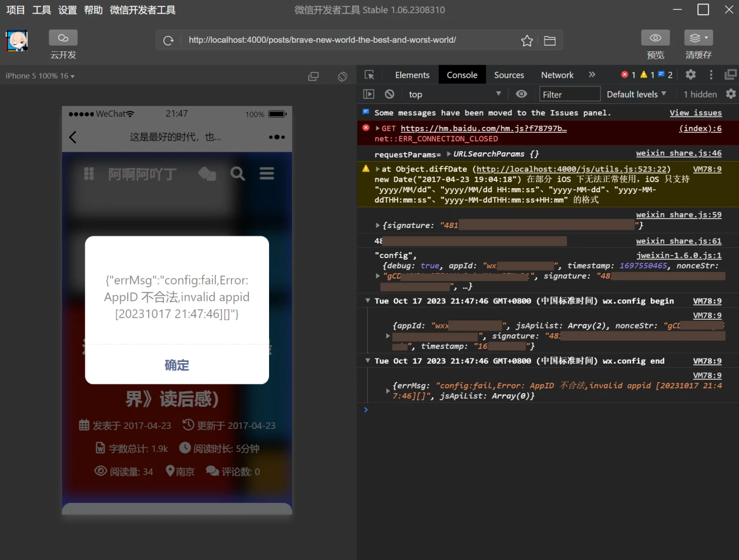This screenshot has height=560, width=739.
Task: Activate the inspect element picker tool
Action: click(x=369, y=75)
